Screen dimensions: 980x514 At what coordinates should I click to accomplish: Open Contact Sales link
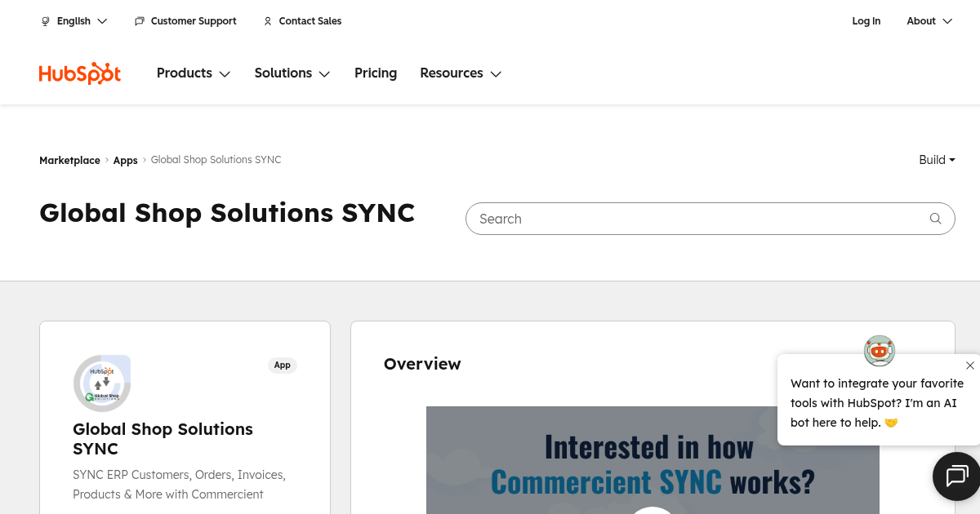pos(302,21)
